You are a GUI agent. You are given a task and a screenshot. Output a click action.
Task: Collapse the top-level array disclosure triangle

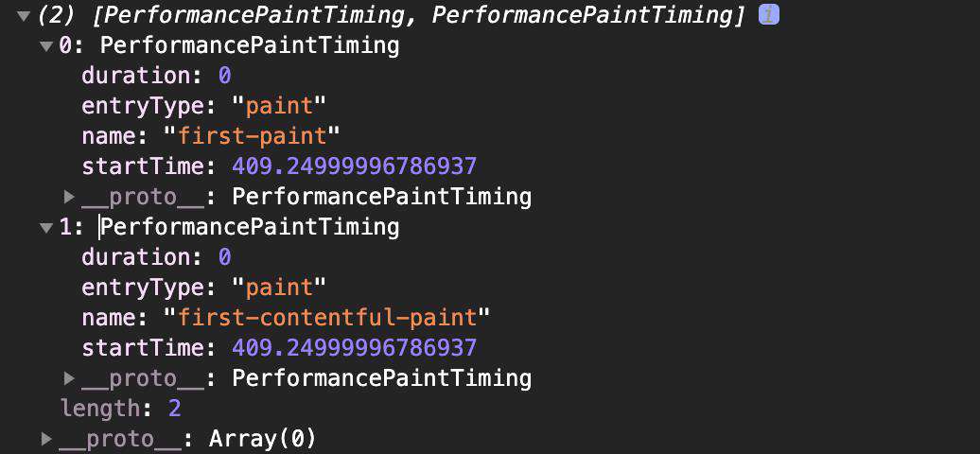tap(24, 16)
